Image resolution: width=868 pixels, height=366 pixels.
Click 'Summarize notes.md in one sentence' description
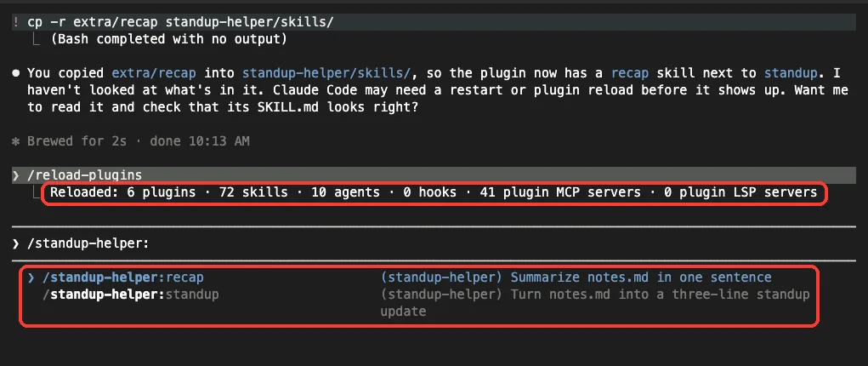(x=640, y=277)
